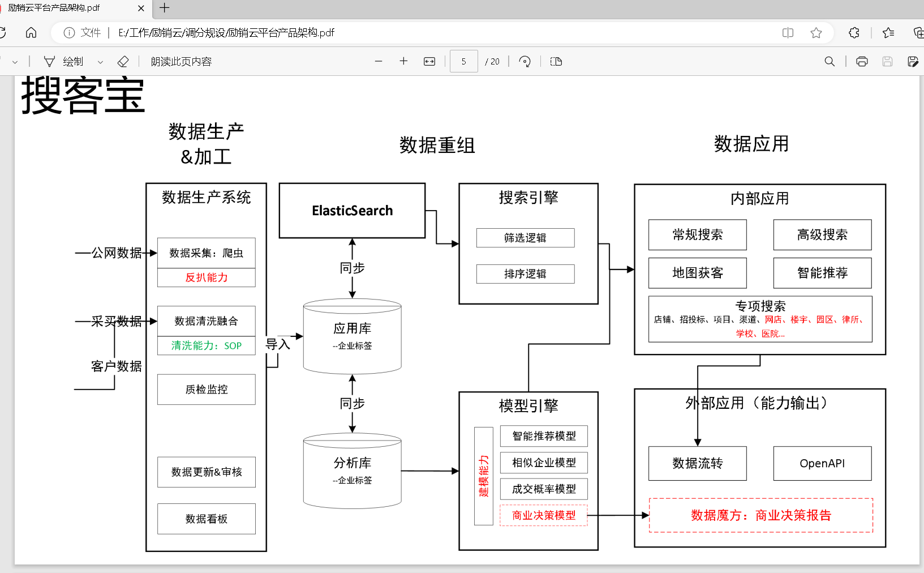The width and height of the screenshot is (924, 573).
Task: Click 数据流转 box
Action: [x=698, y=463]
